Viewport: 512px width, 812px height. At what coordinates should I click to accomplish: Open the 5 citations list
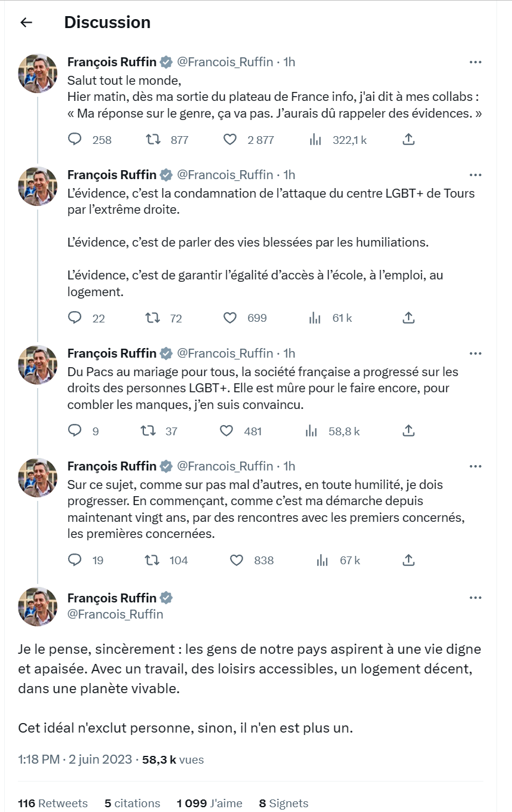pos(132,803)
